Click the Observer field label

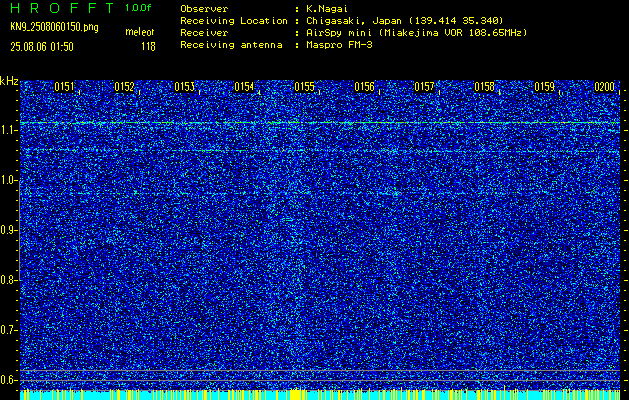click(204, 8)
